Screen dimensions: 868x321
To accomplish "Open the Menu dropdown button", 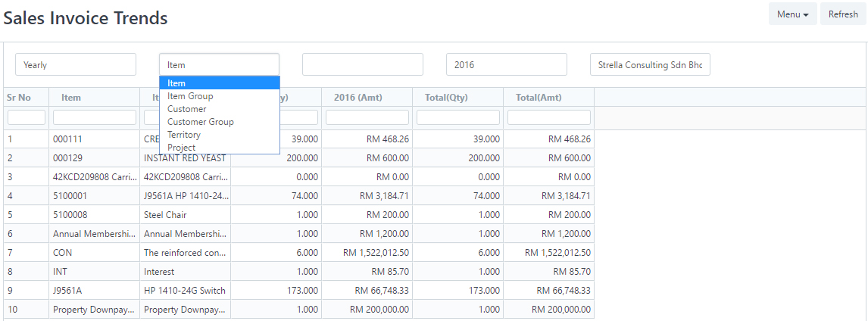I will 792,14.
